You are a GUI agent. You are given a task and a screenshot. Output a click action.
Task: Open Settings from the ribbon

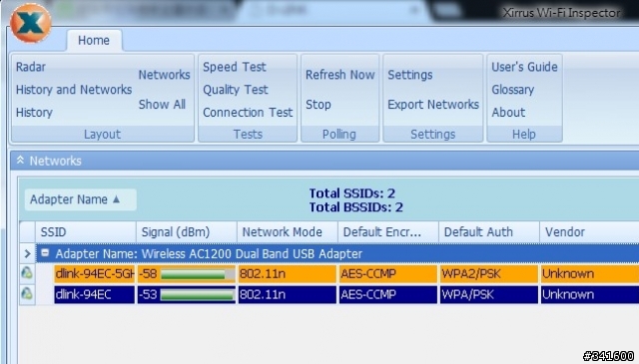410,75
